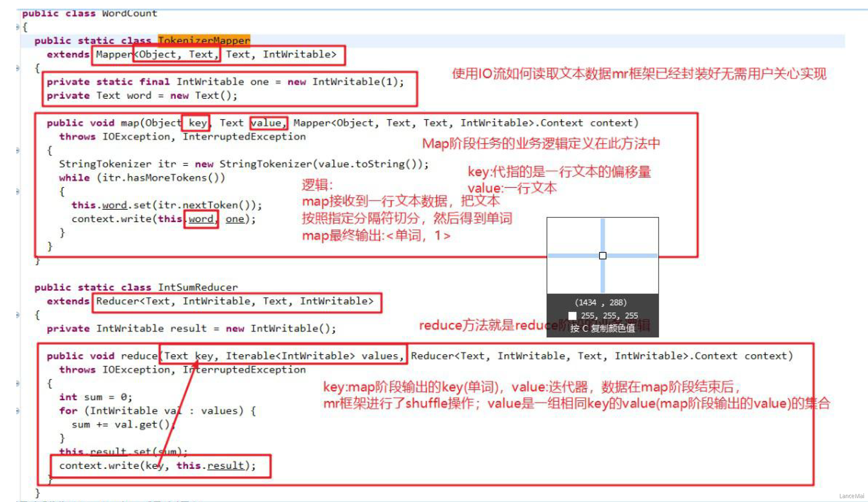Click the boxed 'key' parameter in map
868x502 pixels.
[197, 123]
